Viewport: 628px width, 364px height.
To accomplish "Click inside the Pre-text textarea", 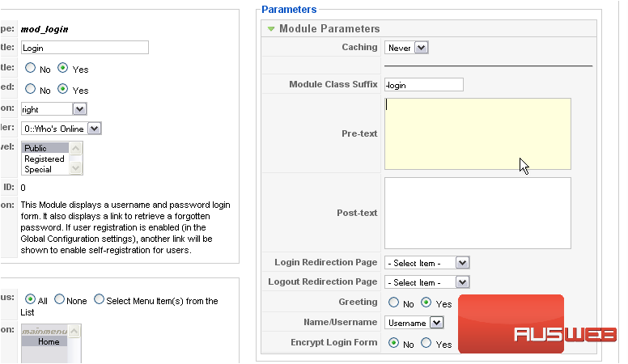I will pos(477,133).
